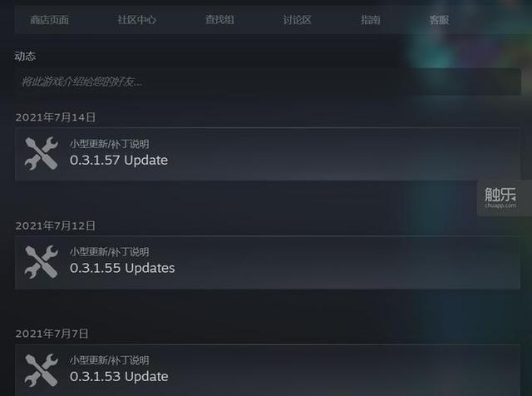Viewport: 532px width, 396px height.
Task: Open the 查找组 tab
Action: pyautogui.click(x=219, y=20)
